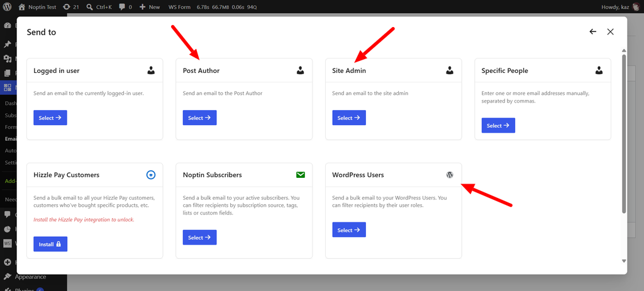Open the Noptin grid icon in sidebar
Image resolution: width=644 pixels, height=291 pixels.
[8, 87]
